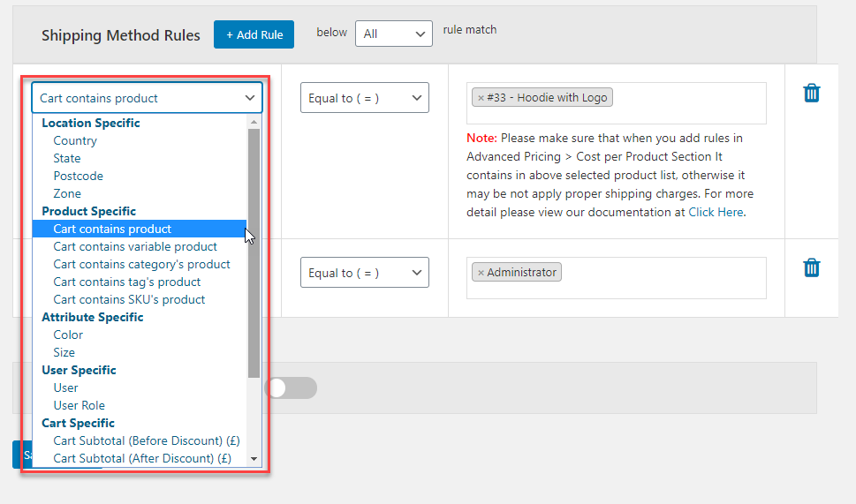Click the red 'Note:' label
This screenshot has width=856, height=504.
[481, 138]
